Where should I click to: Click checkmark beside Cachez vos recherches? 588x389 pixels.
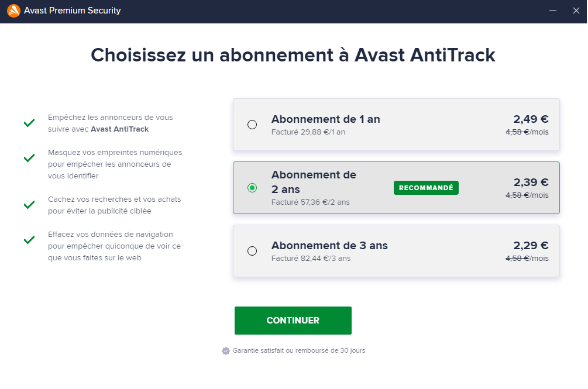click(x=29, y=205)
